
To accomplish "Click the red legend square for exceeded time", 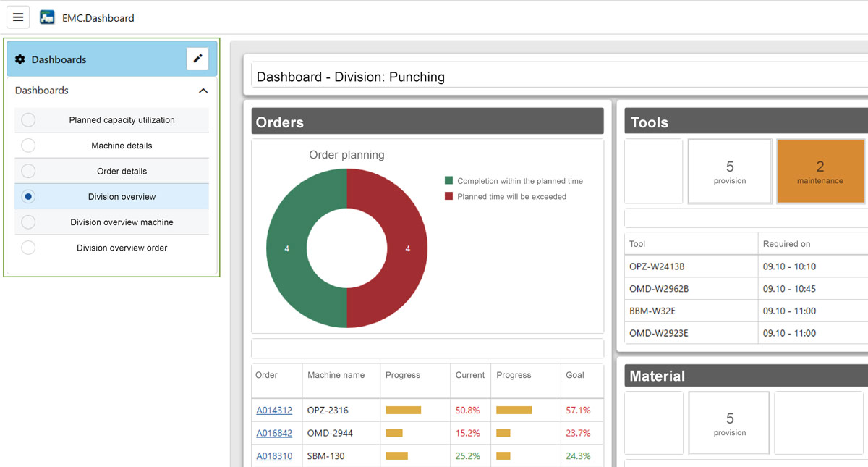I will (448, 196).
